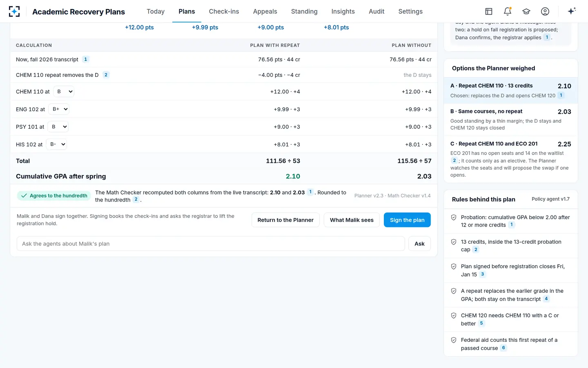The height and width of the screenshot is (368, 588).
Task: Open citation 3 on Plan signed rule
Action: (482, 274)
